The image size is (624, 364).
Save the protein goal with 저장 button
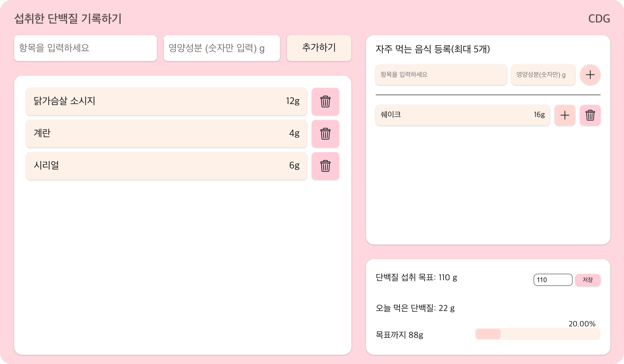tap(588, 280)
